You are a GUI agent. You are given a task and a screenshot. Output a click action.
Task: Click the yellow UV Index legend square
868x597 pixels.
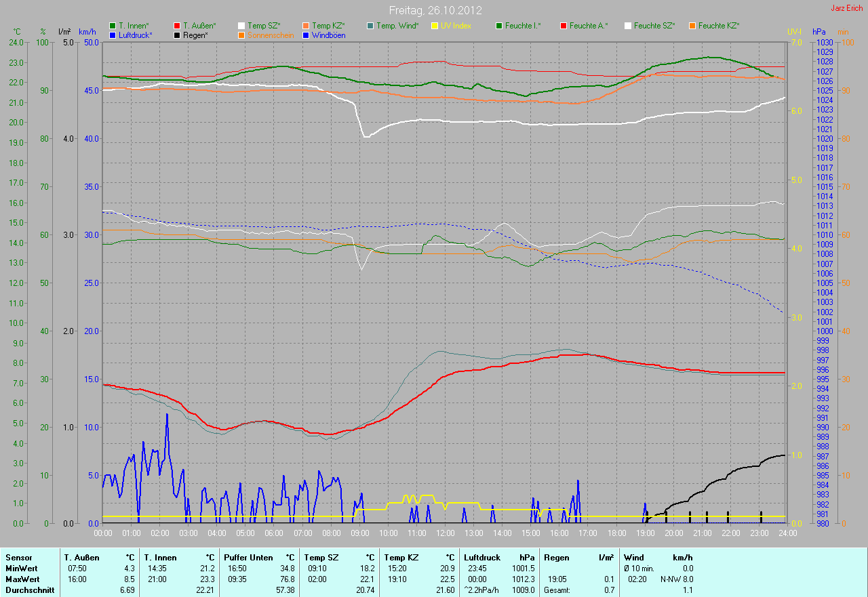click(435, 26)
